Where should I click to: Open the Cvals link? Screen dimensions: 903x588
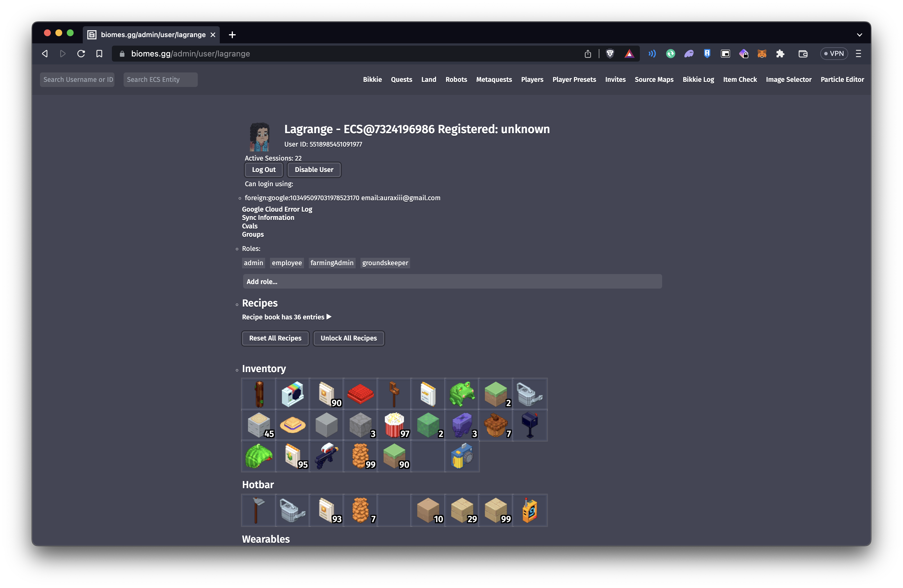tap(250, 226)
